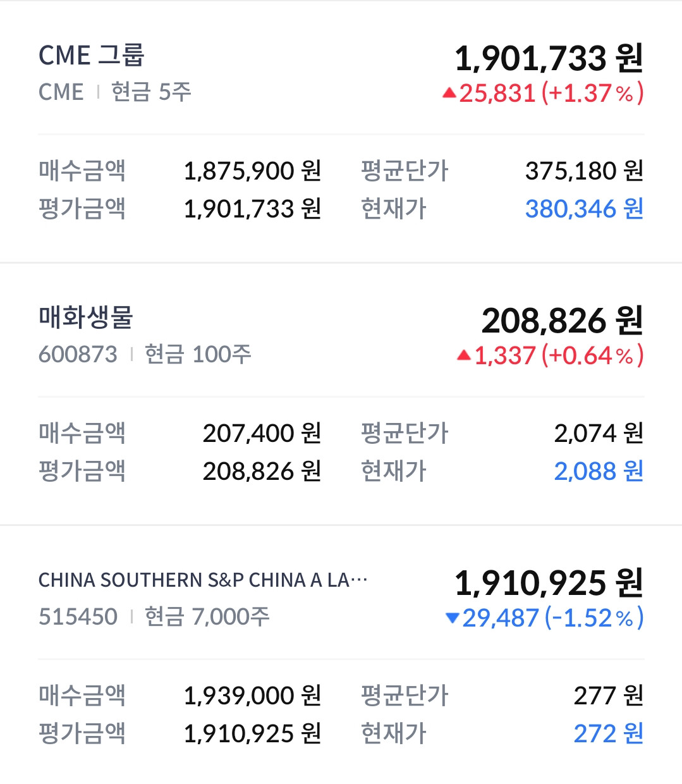Tap ticker code 600873
This screenshot has width=682, height=784.
click(78, 354)
